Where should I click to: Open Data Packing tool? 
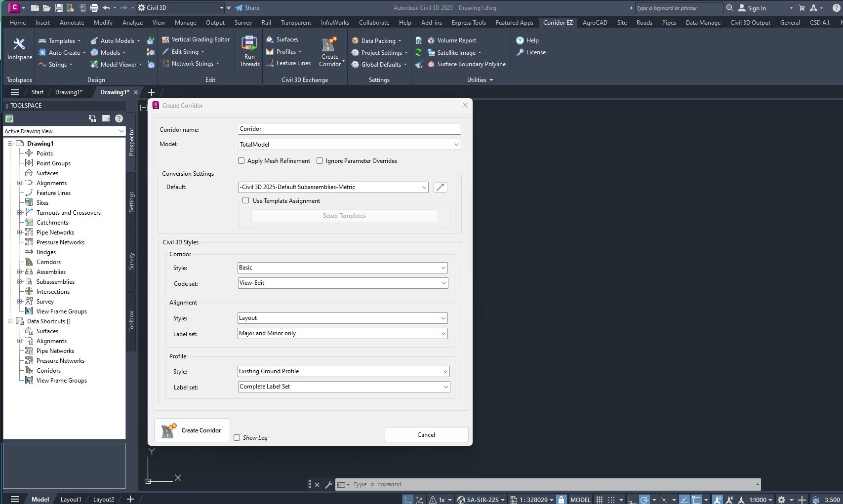tap(376, 40)
